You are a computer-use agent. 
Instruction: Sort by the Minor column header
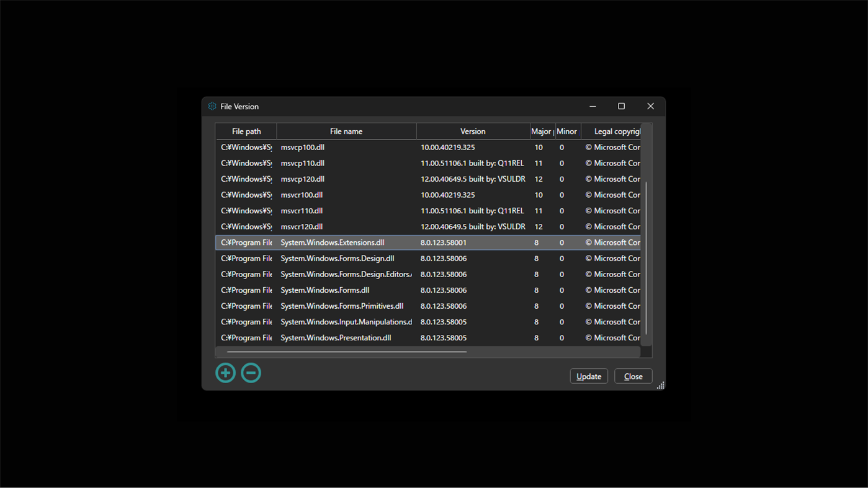pos(566,131)
